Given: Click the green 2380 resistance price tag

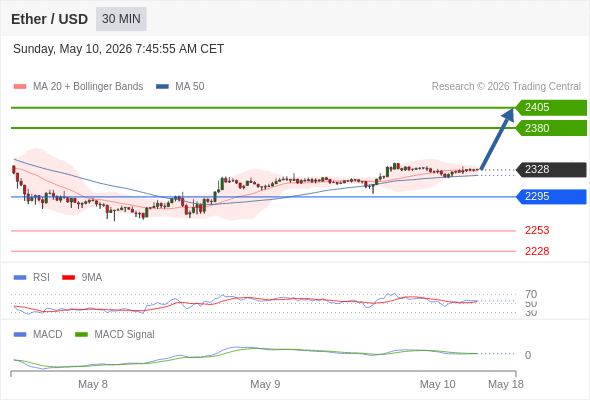Looking at the screenshot, I should (551, 128).
